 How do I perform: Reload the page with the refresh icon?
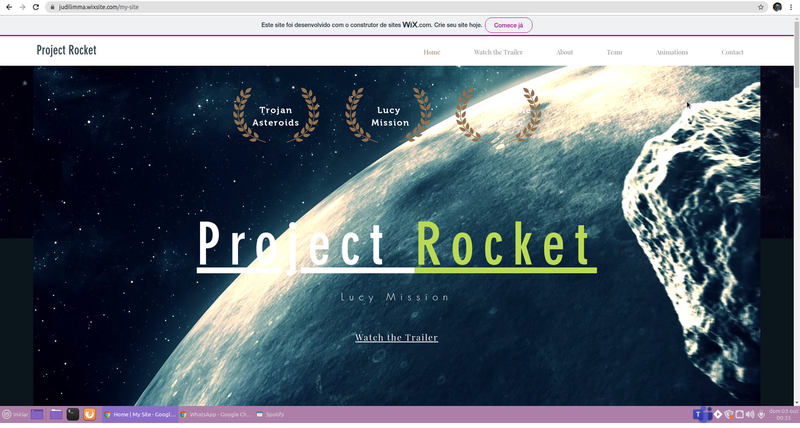[36, 7]
